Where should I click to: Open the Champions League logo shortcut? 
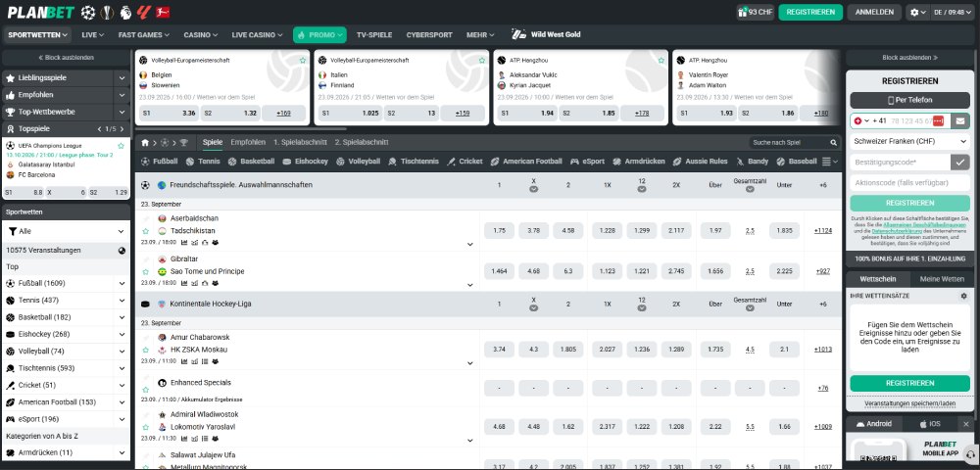pos(88,12)
